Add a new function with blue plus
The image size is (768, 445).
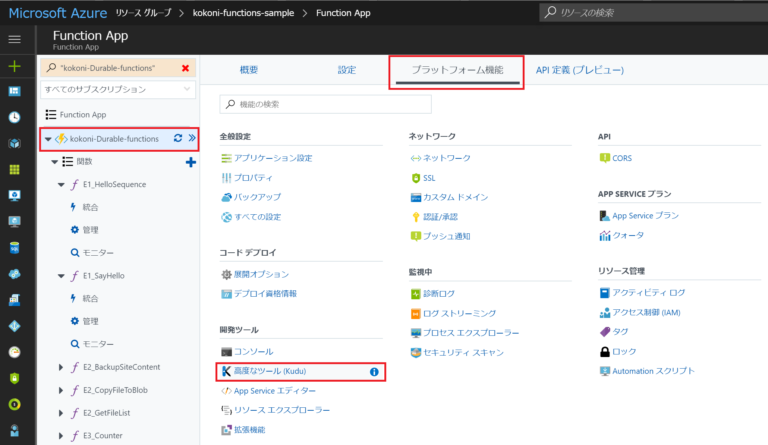(191, 162)
